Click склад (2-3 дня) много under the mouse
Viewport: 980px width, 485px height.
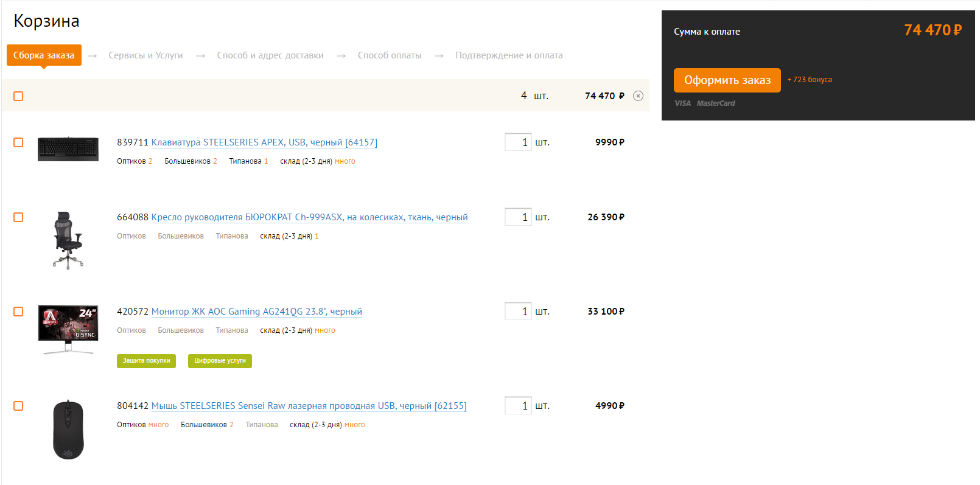point(327,425)
